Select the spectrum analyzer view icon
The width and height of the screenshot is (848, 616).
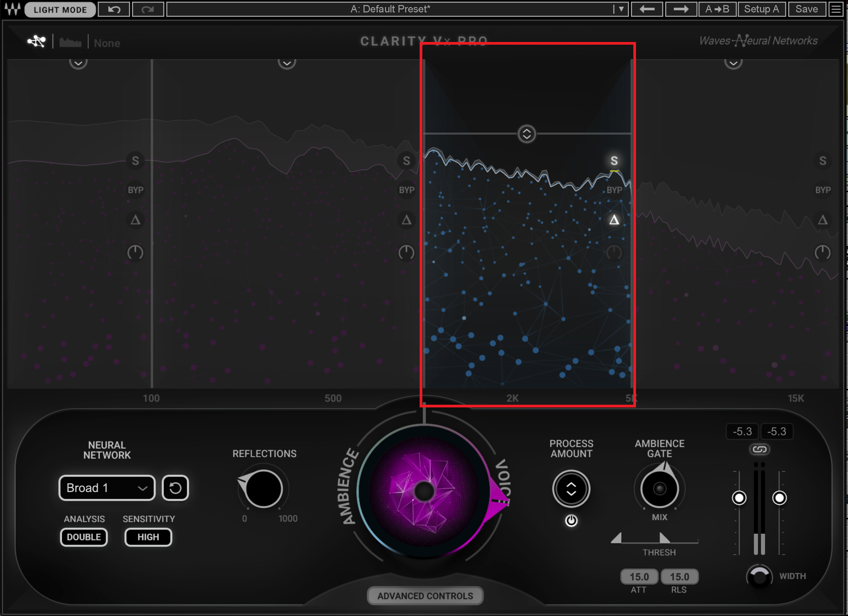70,42
